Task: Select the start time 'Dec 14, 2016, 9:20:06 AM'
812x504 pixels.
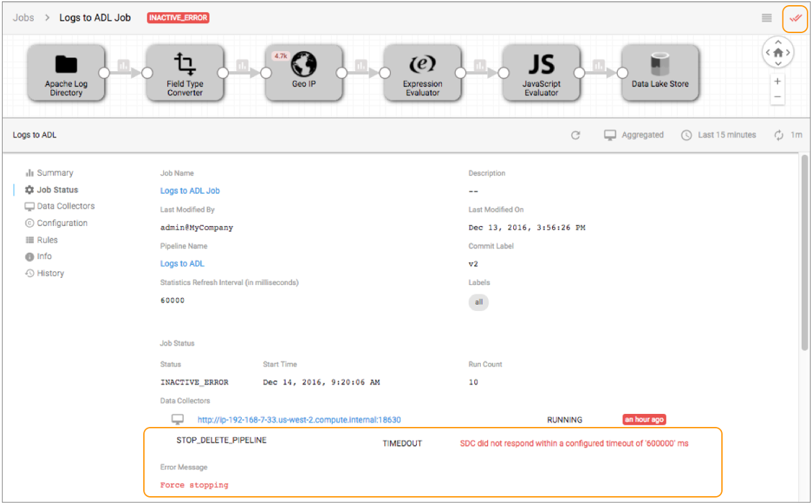Action: (x=322, y=382)
